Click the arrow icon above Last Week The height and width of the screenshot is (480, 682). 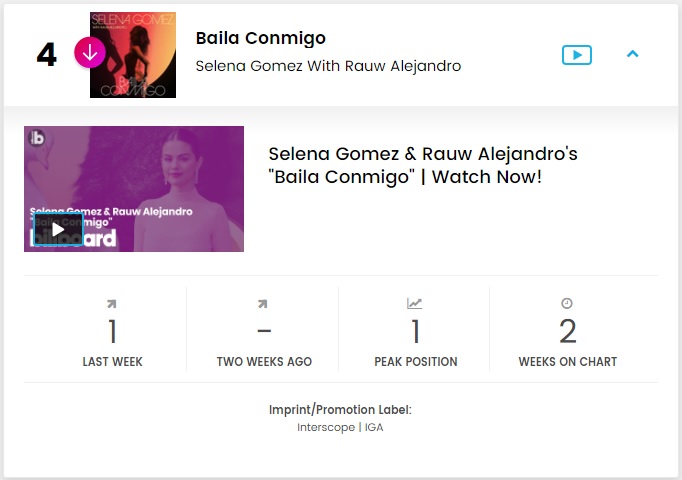[x=112, y=304]
